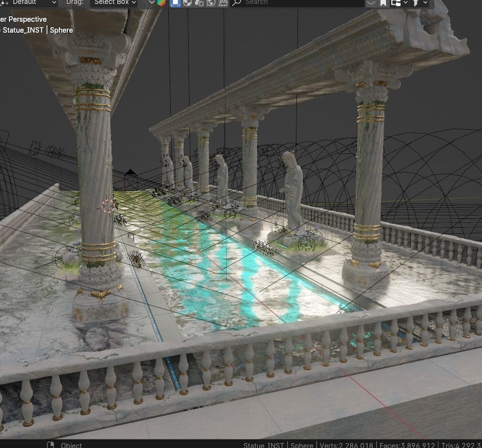Click the 'Tris' count in status bar
The width and height of the screenshot is (482, 448).
pos(462,445)
